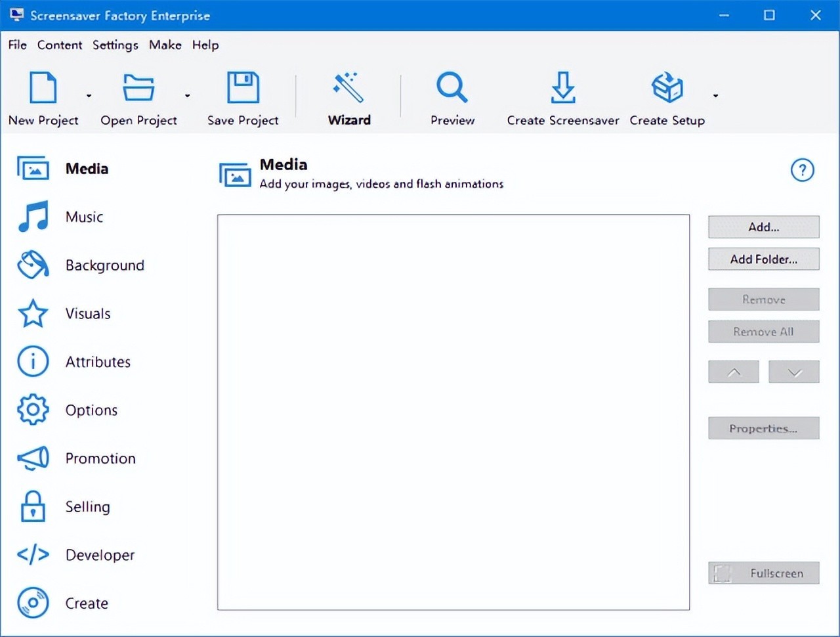Viewport: 840px width, 637px height.
Task: Select the Music note icon in sidebar
Action: (33, 217)
